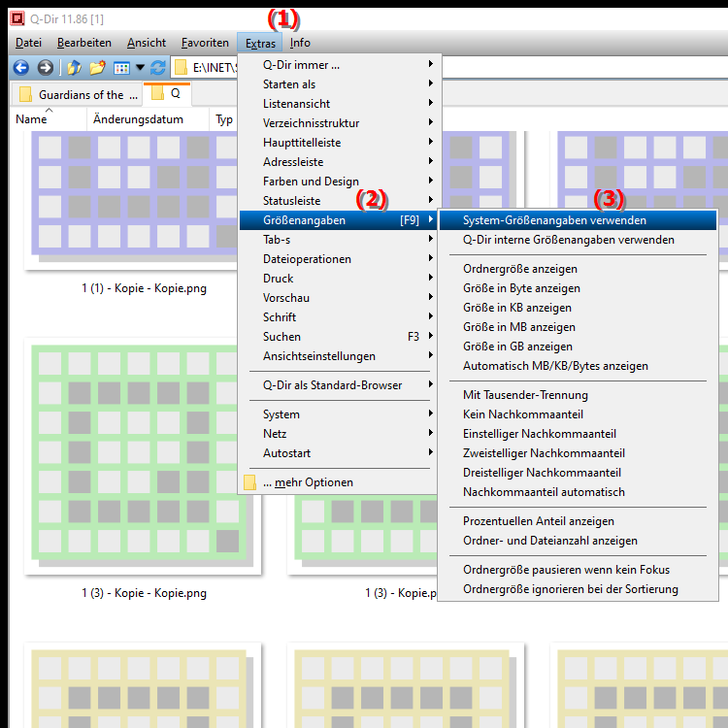The width and height of the screenshot is (728, 728).
Task: Expand the Farben und Design submenu
Action: (338, 182)
